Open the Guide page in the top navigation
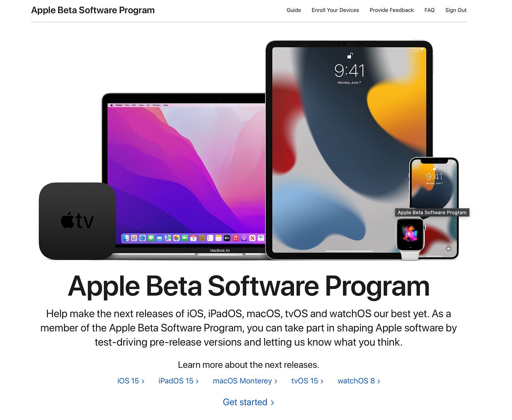Viewport: 512px width, 420px height. point(294,10)
